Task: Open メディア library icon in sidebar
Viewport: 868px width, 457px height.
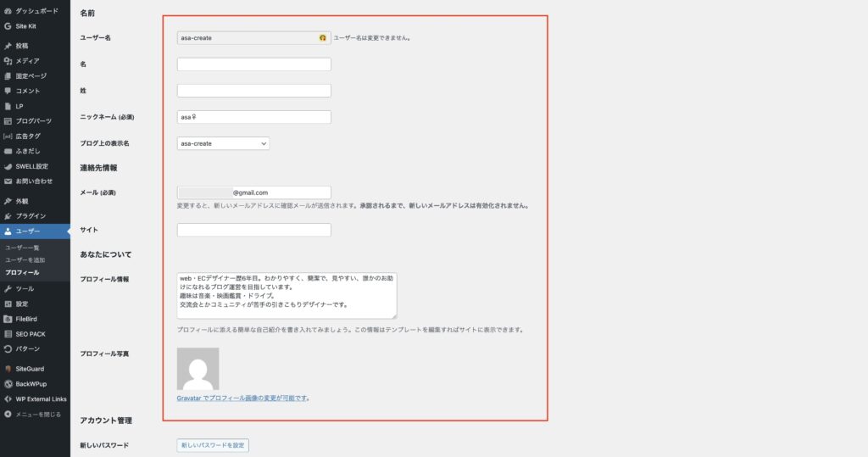Action: (x=8, y=61)
